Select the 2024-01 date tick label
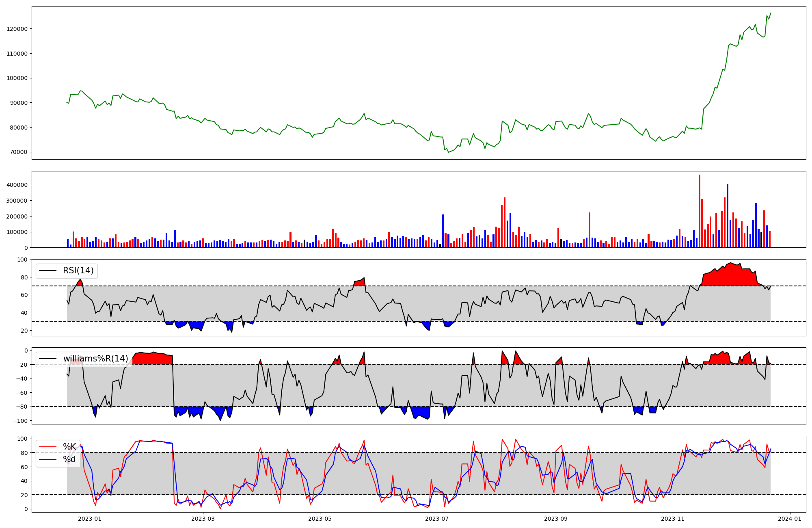812x528 pixels. point(790,519)
